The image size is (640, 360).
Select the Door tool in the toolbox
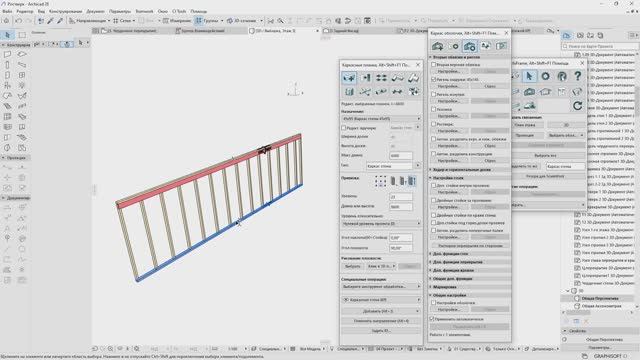(x=7, y=75)
